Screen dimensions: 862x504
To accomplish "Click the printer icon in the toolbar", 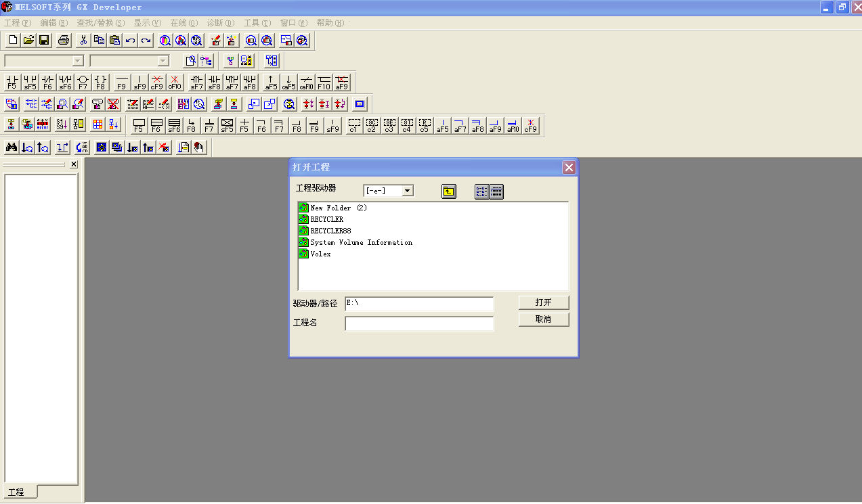I will click(x=63, y=41).
